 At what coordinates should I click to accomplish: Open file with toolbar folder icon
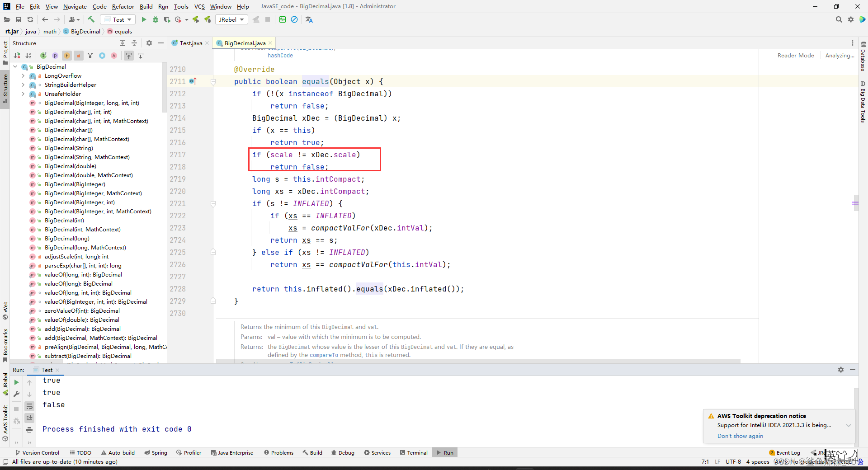point(7,19)
